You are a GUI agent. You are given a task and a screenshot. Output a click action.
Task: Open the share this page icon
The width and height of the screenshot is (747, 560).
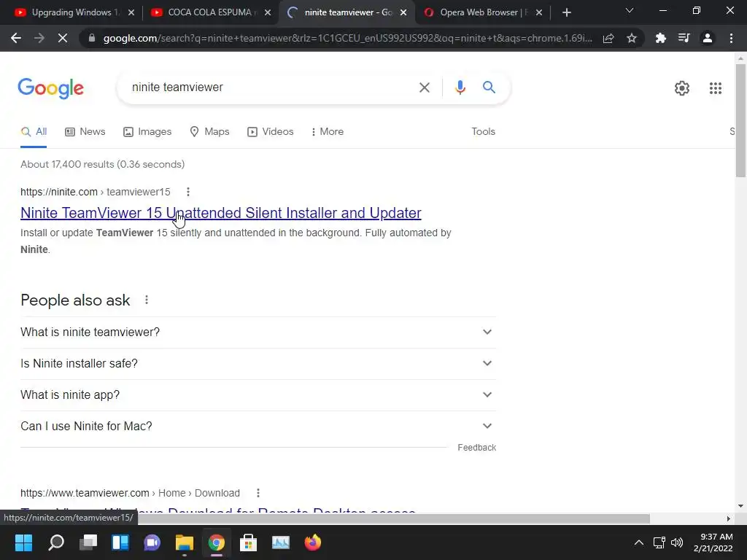click(x=608, y=38)
